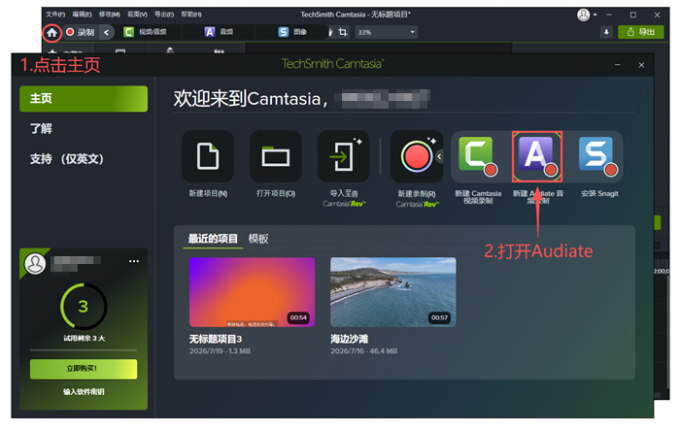
Task: Click the user avatar in the account card
Action: click(x=35, y=263)
